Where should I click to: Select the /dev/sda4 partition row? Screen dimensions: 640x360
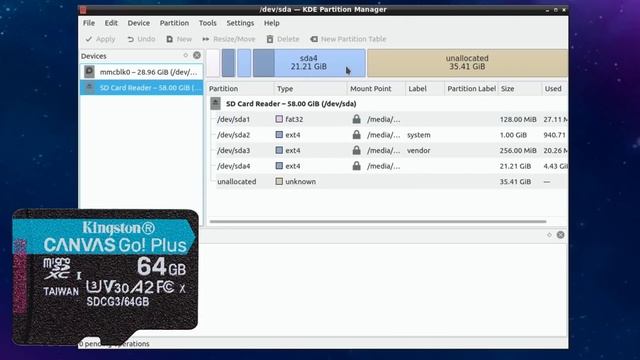(x=388, y=166)
